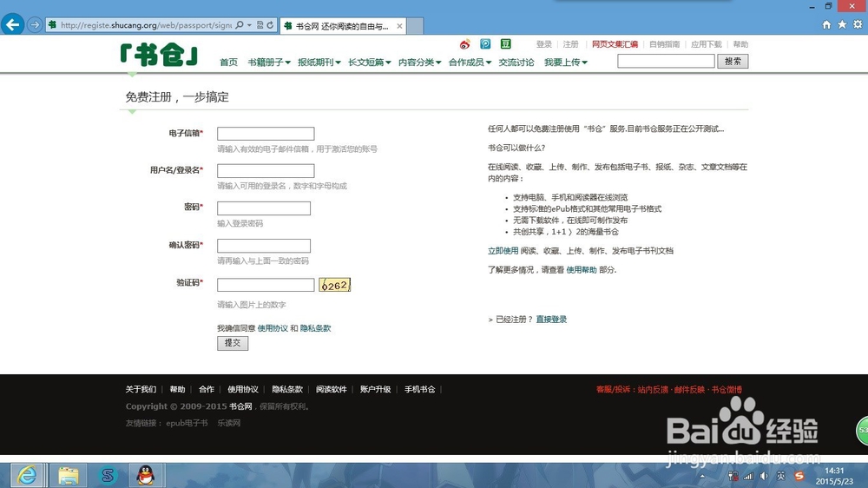This screenshot has height=488, width=868.
Task: Click the site search text box
Action: pyautogui.click(x=666, y=61)
